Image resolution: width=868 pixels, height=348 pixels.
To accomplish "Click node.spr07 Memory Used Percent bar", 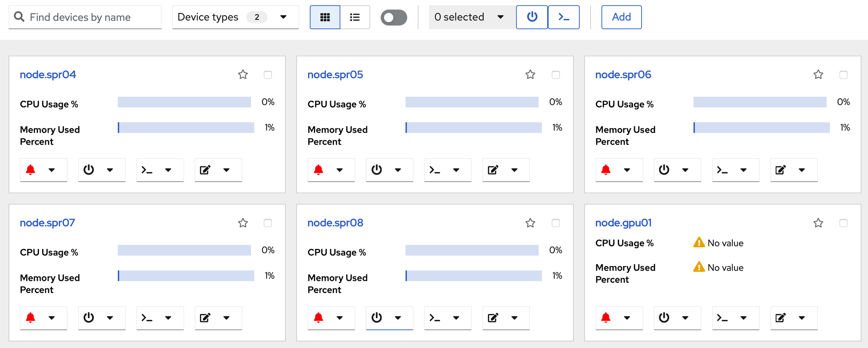I will [x=186, y=276].
